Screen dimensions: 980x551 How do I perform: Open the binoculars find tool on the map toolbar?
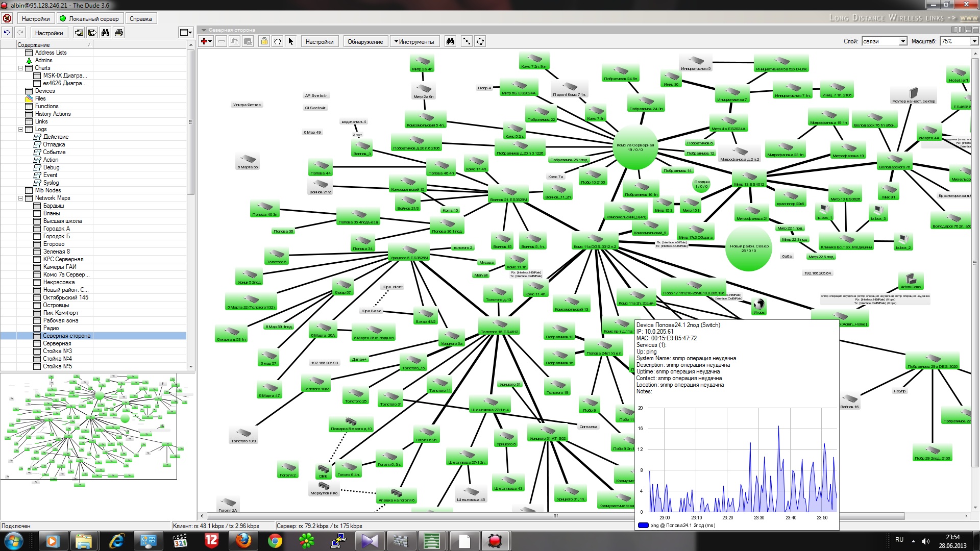[x=450, y=41]
